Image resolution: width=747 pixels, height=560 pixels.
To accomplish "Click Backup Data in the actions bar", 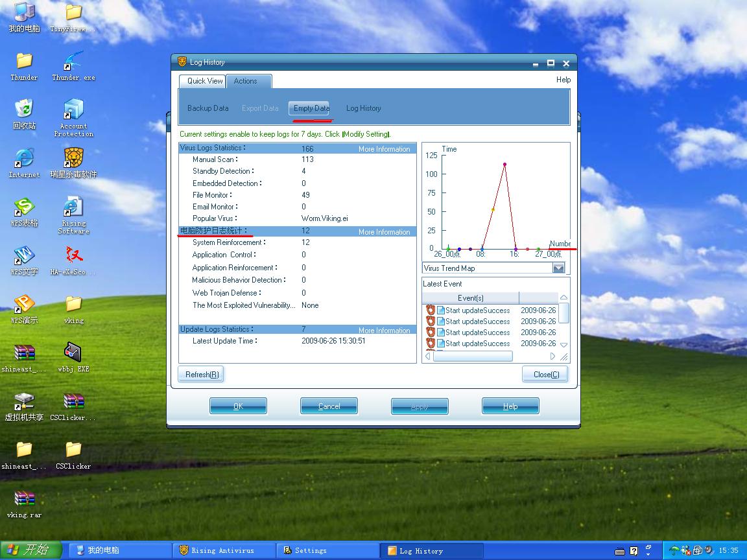I will 207,108.
